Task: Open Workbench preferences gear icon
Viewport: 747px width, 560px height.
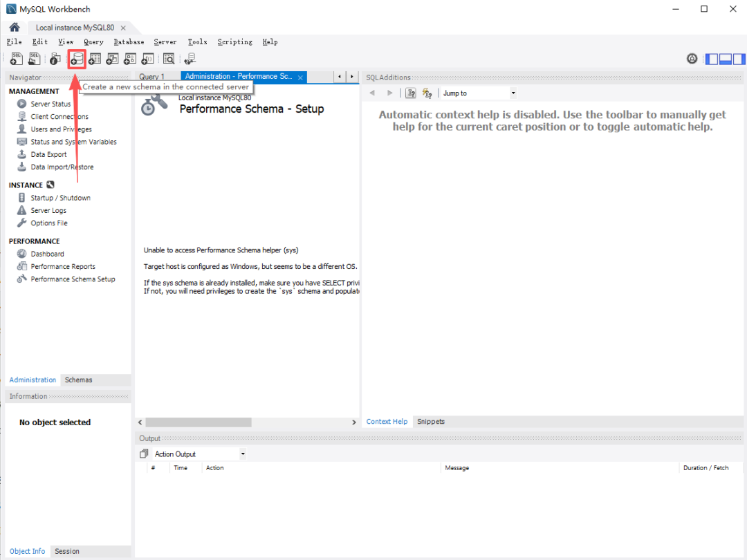Action: point(692,59)
